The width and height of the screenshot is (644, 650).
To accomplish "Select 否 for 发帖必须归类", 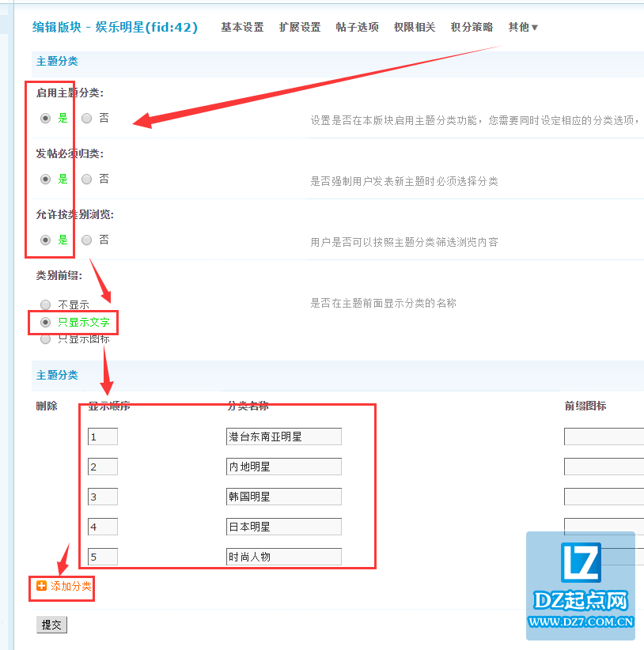I will coord(87,179).
